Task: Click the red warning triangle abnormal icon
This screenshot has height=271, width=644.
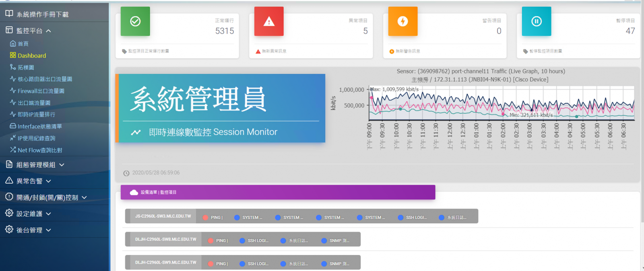Action: [269, 21]
